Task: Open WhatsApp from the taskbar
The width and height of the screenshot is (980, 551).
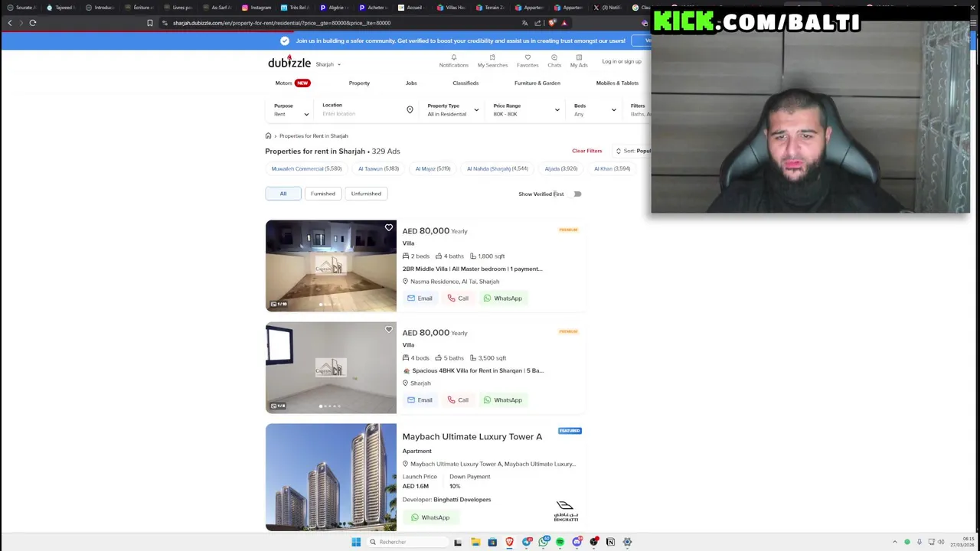Action: pyautogui.click(x=544, y=542)
